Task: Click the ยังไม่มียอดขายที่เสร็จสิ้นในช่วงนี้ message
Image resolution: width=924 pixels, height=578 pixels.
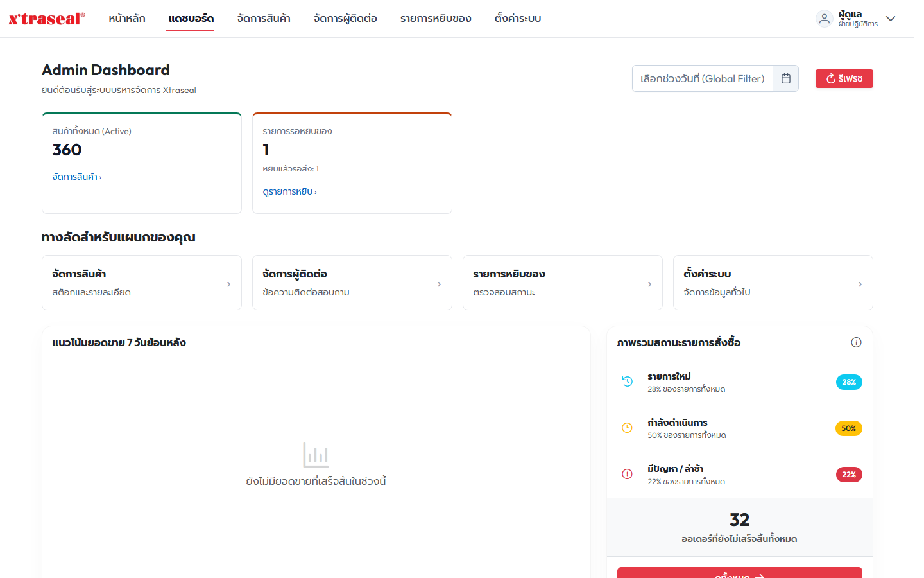Action: pyautogui.click(x=316, y=481)
